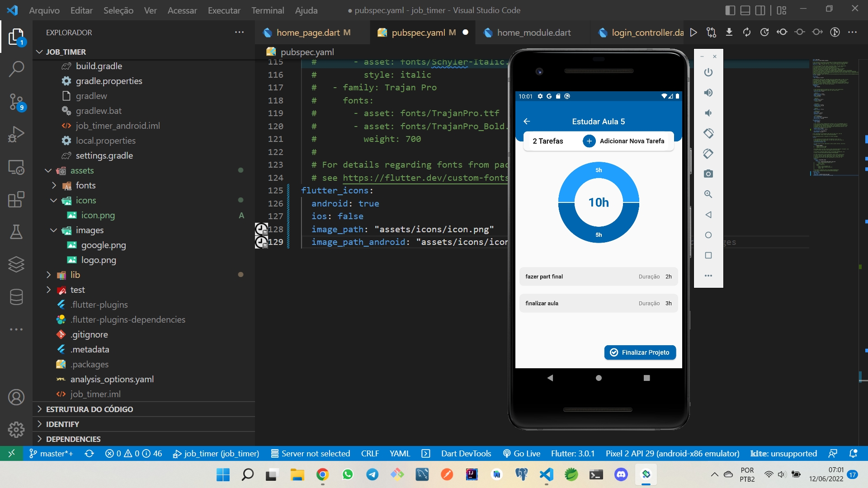The height and width of the screenshot is (488, 868).
Task: Click the editor minimap preview
Action: (x=834, y=117)
